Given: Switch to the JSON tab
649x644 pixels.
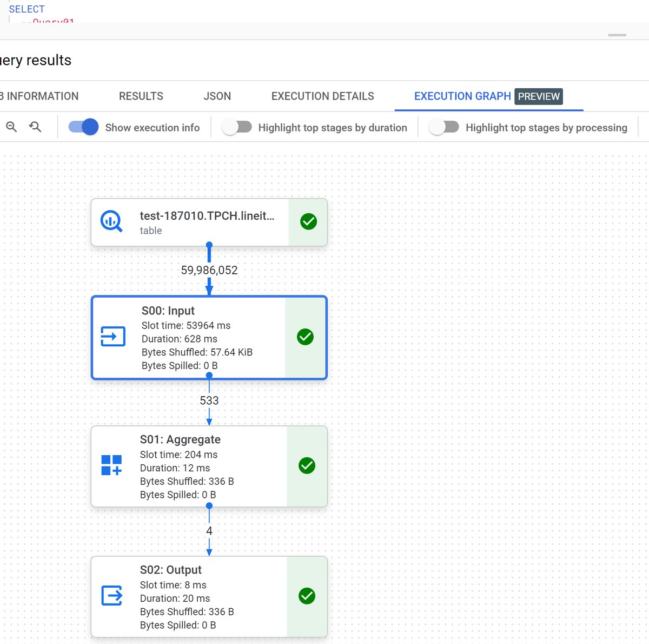Looking at the screenshot, I should (x=217, y=96).
